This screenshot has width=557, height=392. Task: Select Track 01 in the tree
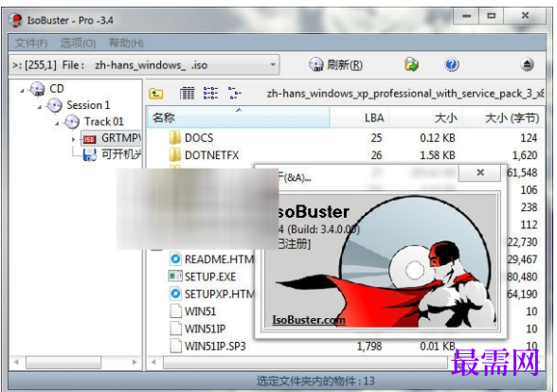pos(104,121)
